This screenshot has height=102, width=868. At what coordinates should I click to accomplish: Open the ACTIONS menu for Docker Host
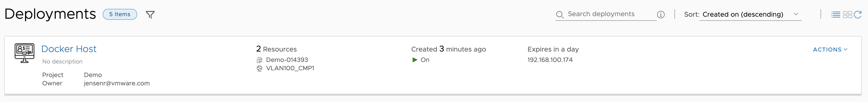(830, 49)
